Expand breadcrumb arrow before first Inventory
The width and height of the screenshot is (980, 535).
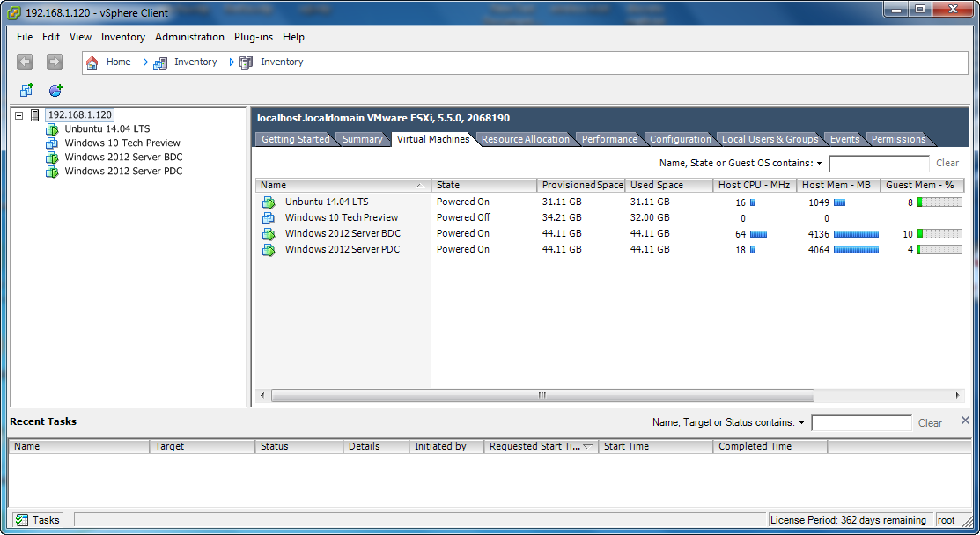coord(145,62)
